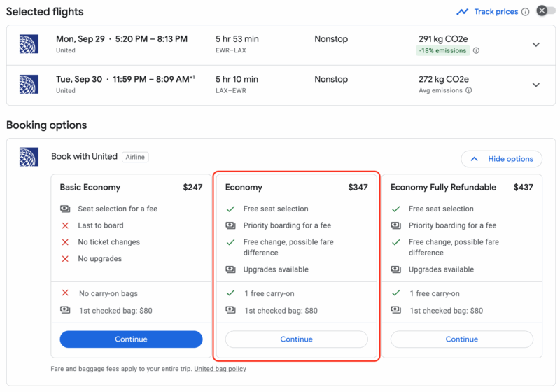Click the $247 price
The height and width of the screenshot is (392, 560).
[192, 188]
